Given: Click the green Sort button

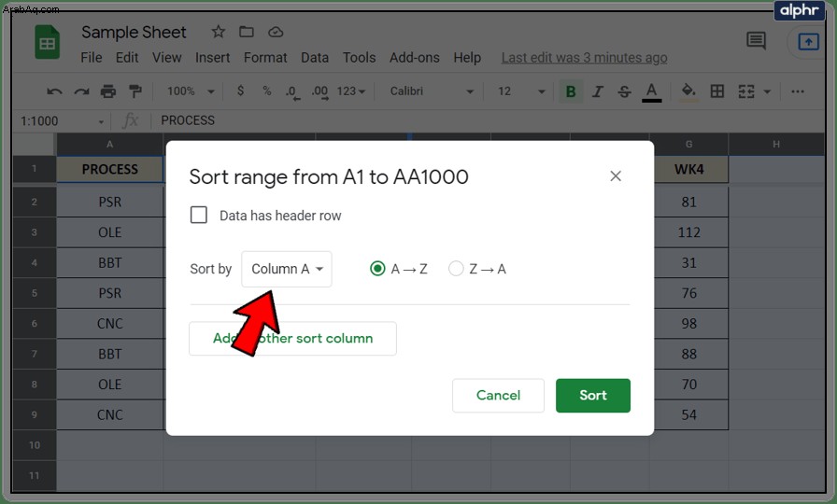Looking at the screenshot, I should click(593, 395).
